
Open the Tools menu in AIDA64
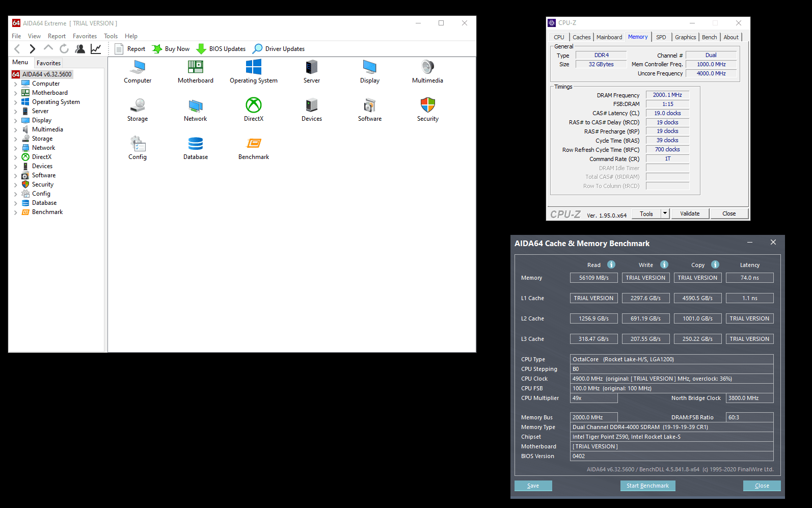click(x=111, y=36)
